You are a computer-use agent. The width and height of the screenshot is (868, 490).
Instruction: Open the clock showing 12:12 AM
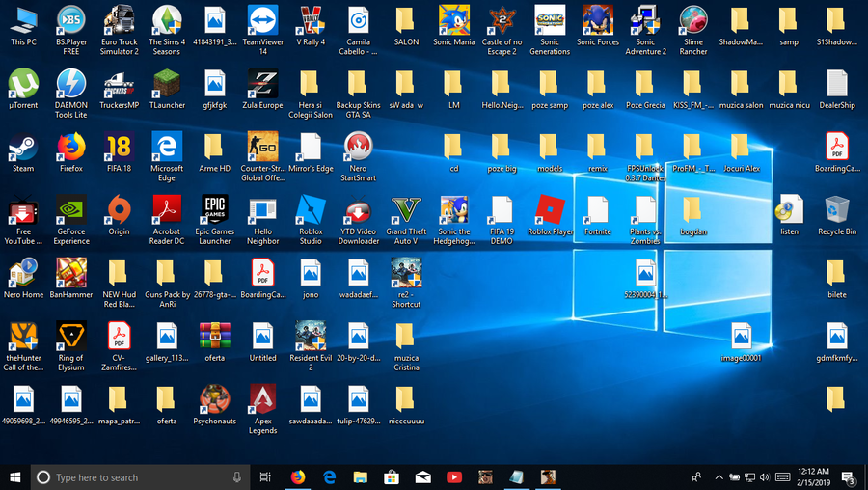(x=814, y=477)
